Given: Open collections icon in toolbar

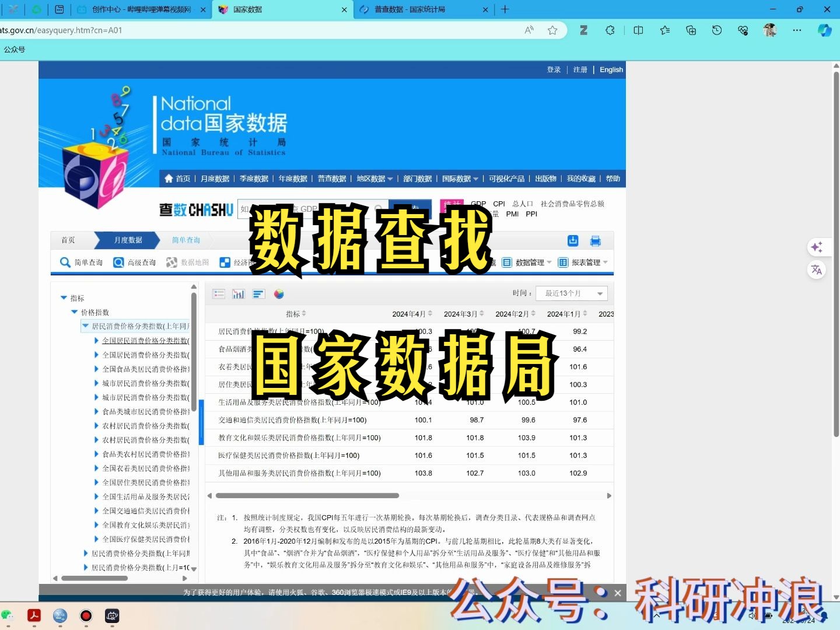Looking at the screenshot, I should click(691, 30).
